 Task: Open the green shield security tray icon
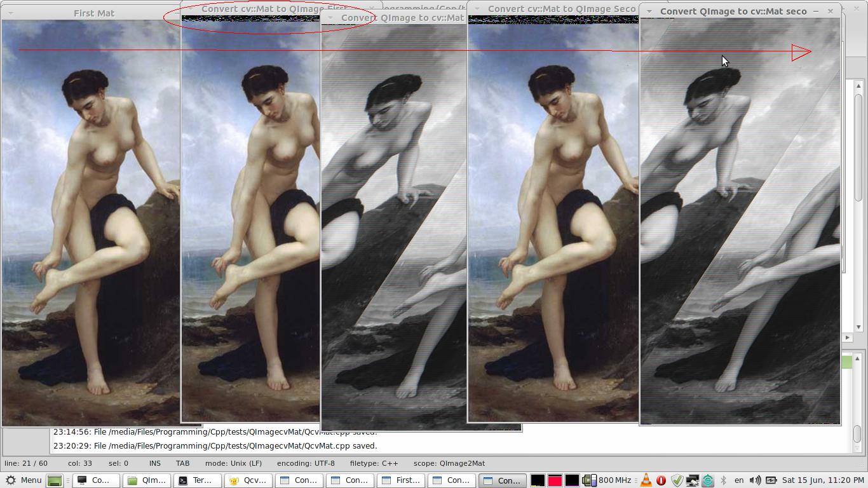tap(677, 480)
